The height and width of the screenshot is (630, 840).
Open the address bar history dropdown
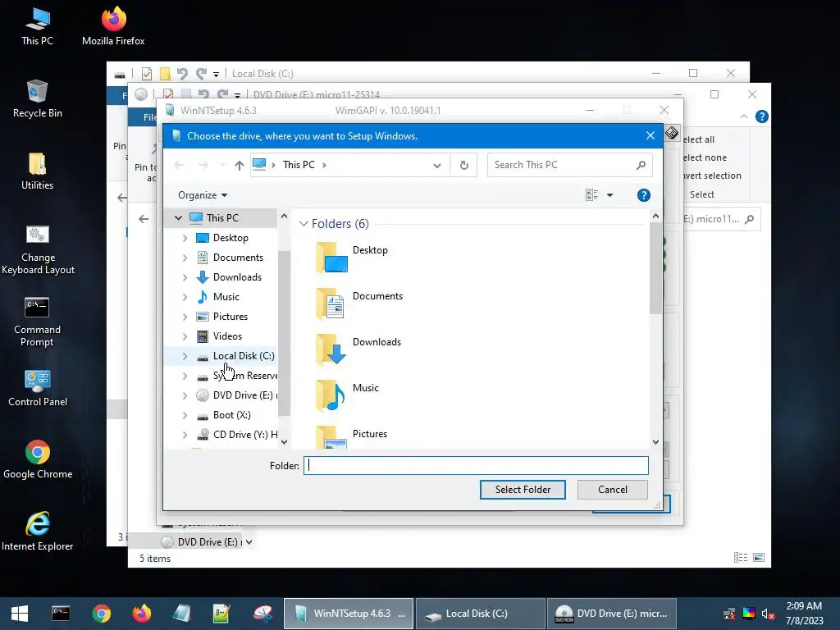click(x=437, y=165)
